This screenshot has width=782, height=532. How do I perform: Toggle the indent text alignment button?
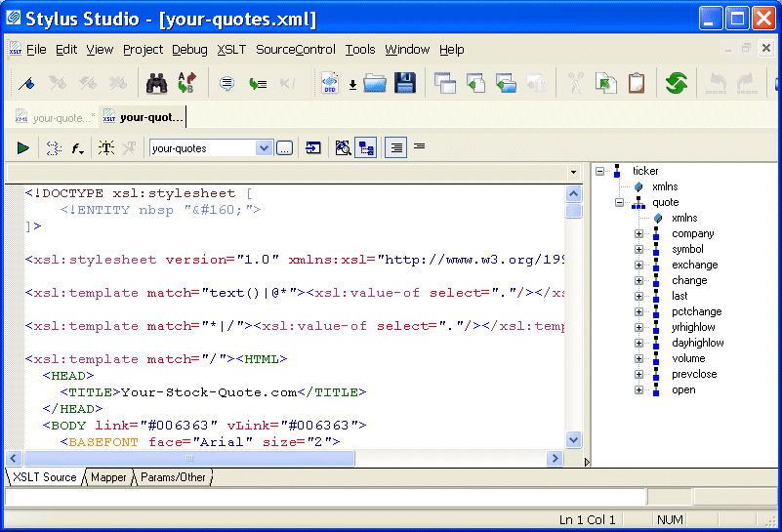(x=395, y=148)
